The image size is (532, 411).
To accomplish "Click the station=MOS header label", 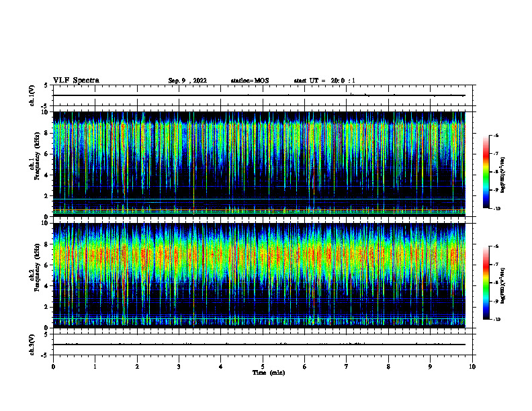I will coord(250,81).
